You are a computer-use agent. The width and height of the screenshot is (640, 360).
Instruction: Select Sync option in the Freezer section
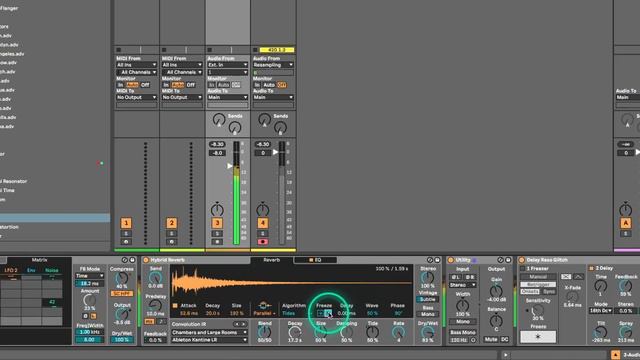(x=548, y=292)
